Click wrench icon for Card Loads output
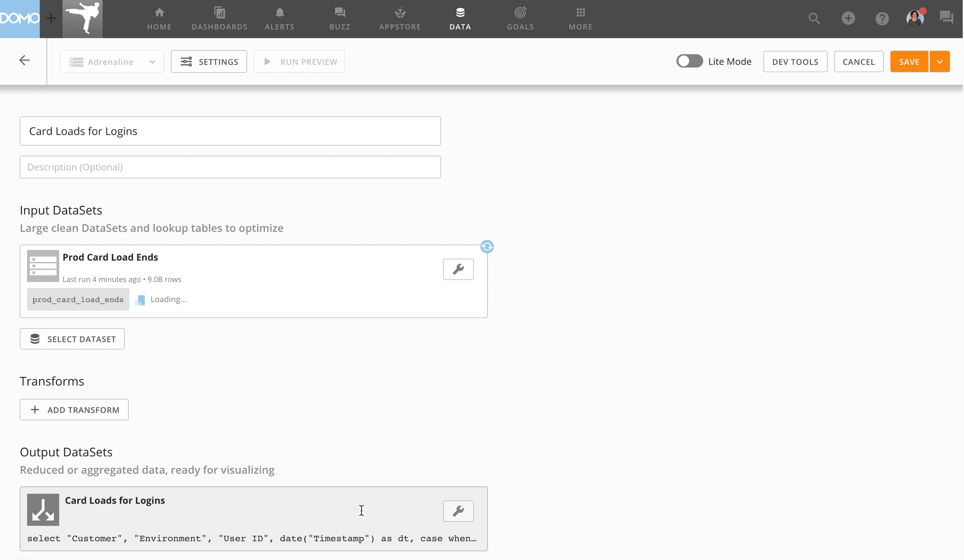The height and width of the screenshot is (560, 964). pos(458,511)
